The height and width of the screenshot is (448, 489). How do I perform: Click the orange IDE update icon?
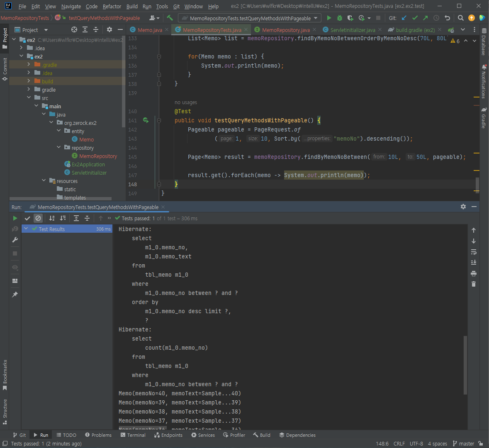pyautogui.click(x=472, y=18)
